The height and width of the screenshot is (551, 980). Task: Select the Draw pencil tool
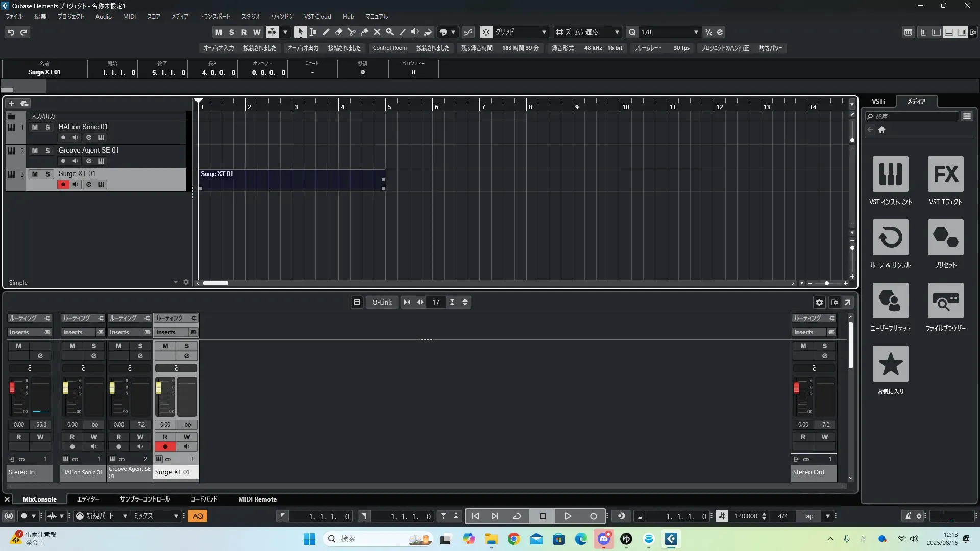(326, 32)
